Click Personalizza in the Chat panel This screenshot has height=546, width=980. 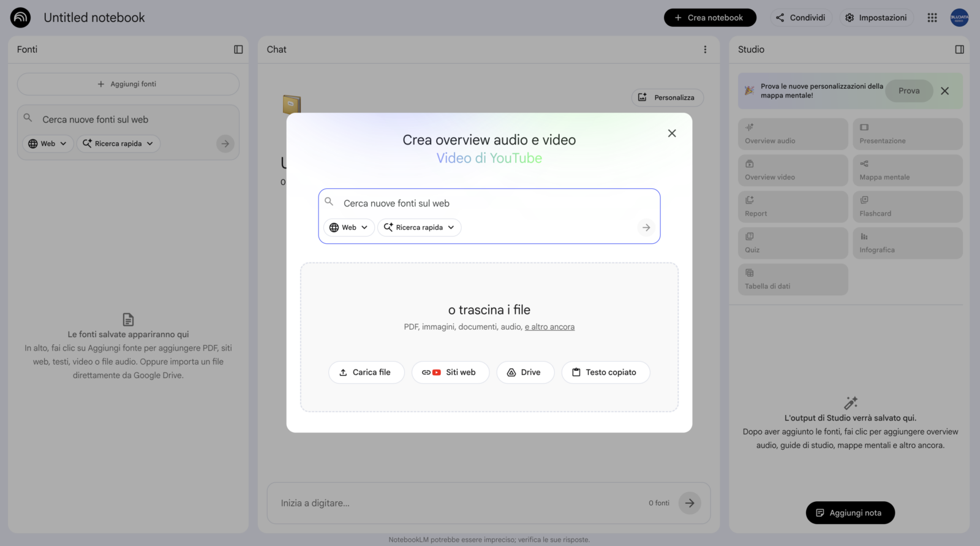coord(667,97)
